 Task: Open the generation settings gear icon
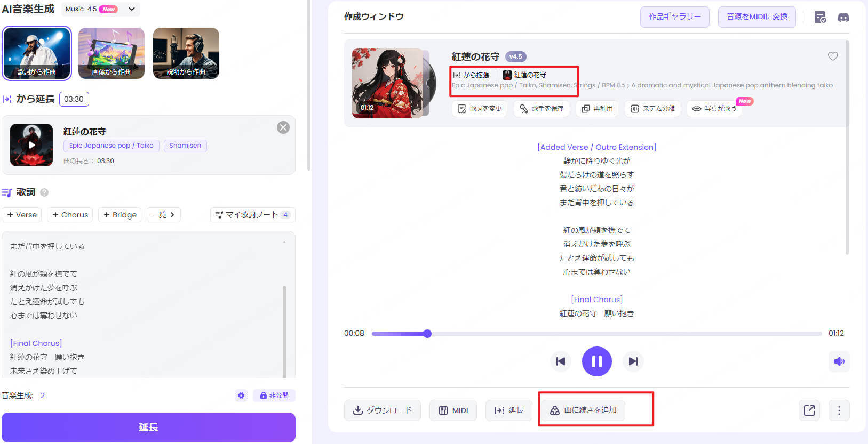pos(241,395)
